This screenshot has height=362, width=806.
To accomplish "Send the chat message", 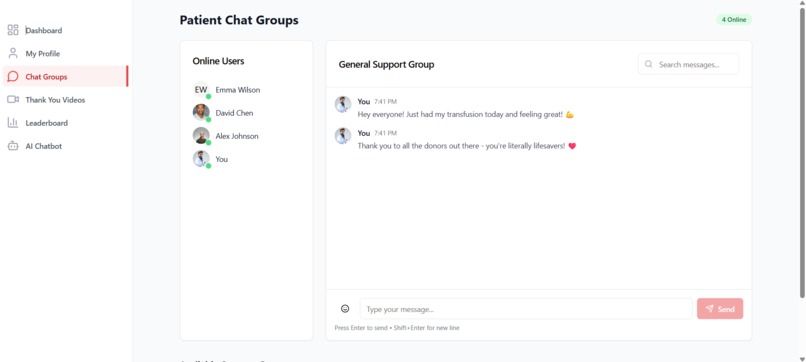I will [720, 309].
